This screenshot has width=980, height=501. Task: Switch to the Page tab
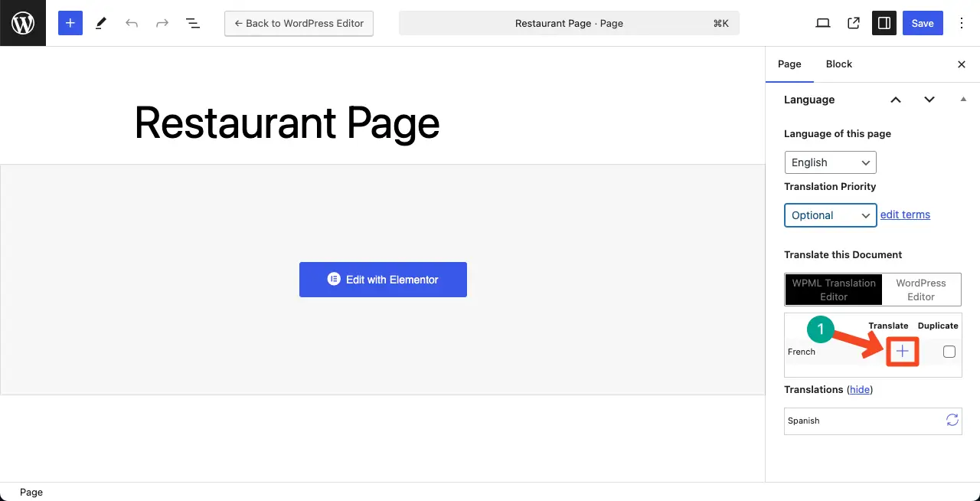(x=789, y=64)
